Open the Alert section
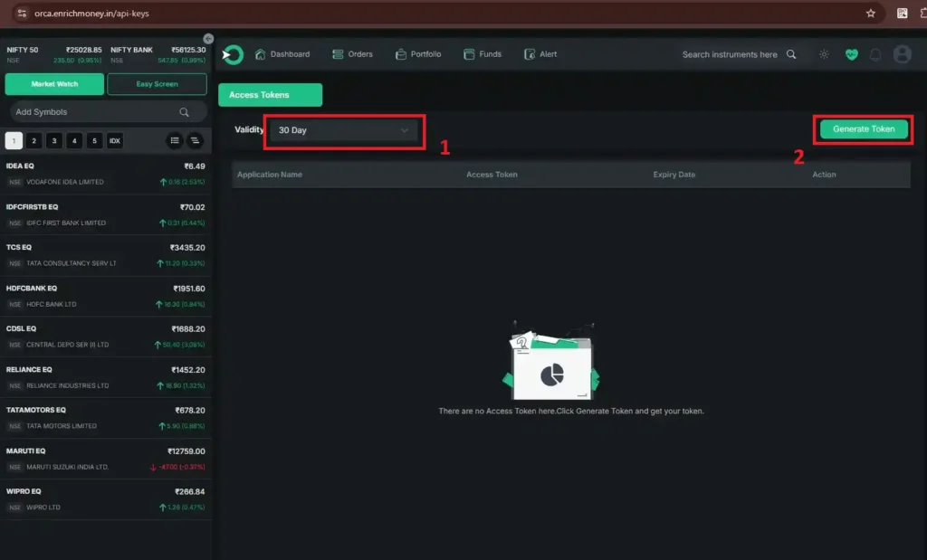Screen dimensions: 927x560 click(x=540, y=54)
